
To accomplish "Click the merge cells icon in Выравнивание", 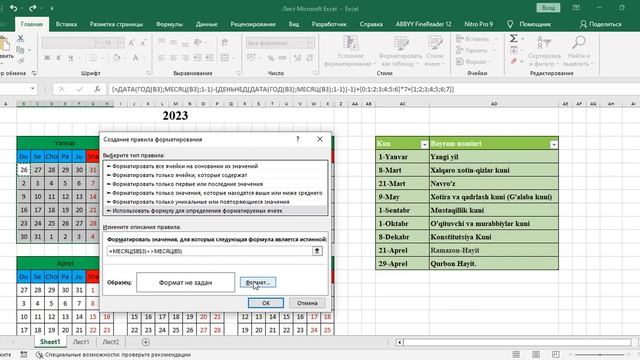I will point(225,58).
